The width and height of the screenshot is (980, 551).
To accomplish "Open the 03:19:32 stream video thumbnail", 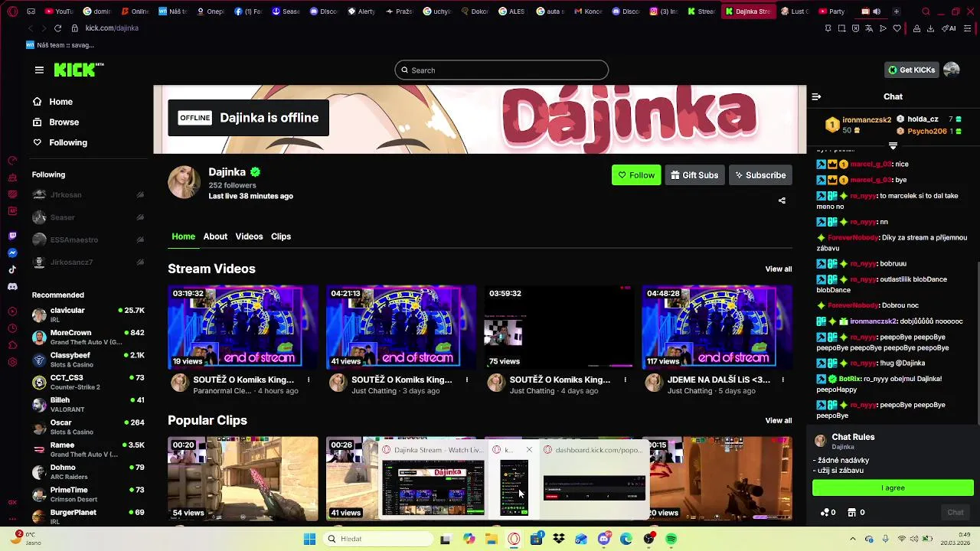I will pos(243,327).
